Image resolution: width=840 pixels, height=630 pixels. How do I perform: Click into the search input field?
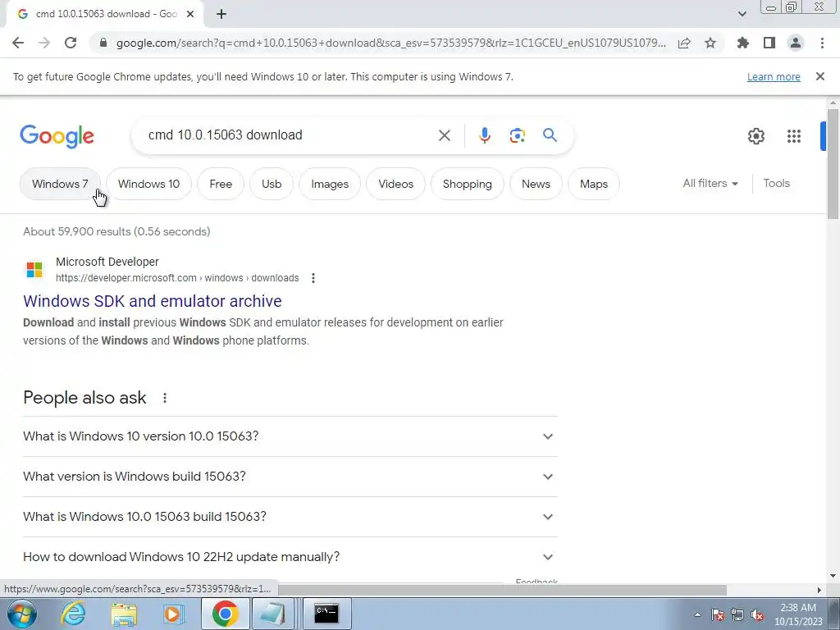click(x=290, y=135)
